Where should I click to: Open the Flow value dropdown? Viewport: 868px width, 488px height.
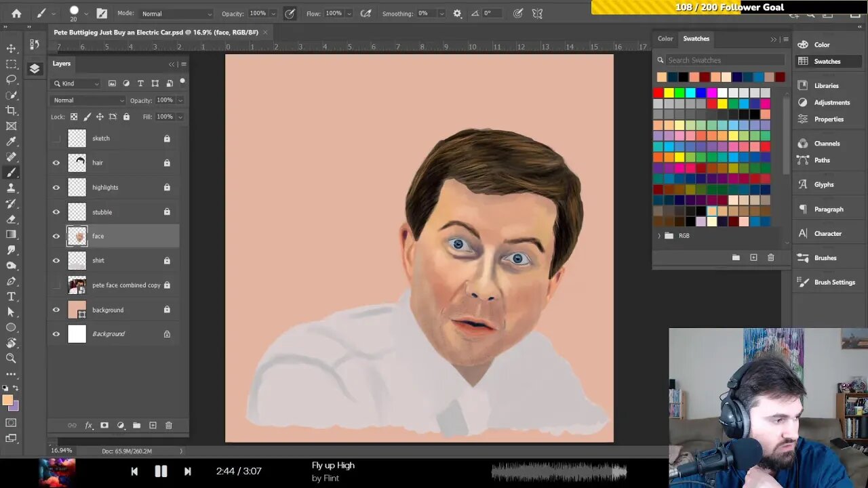350,14
